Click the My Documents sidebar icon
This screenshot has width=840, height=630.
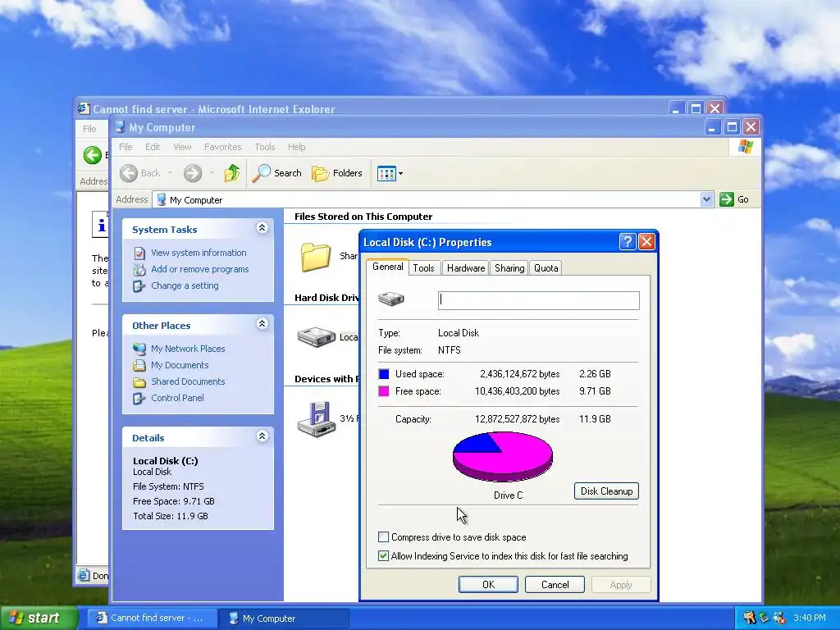tap(139, 365)
